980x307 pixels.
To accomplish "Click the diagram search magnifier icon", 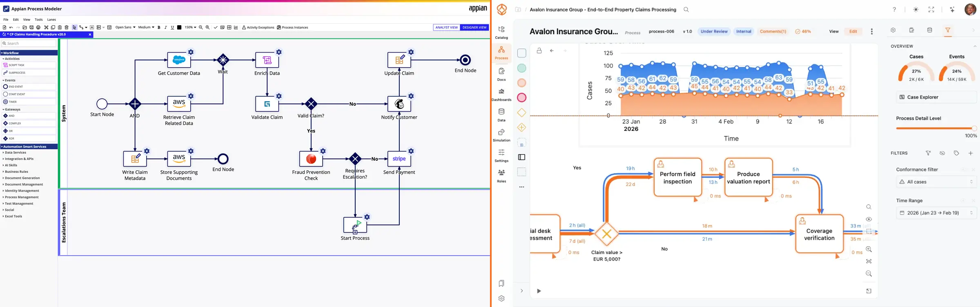I will tap(869, 207).
